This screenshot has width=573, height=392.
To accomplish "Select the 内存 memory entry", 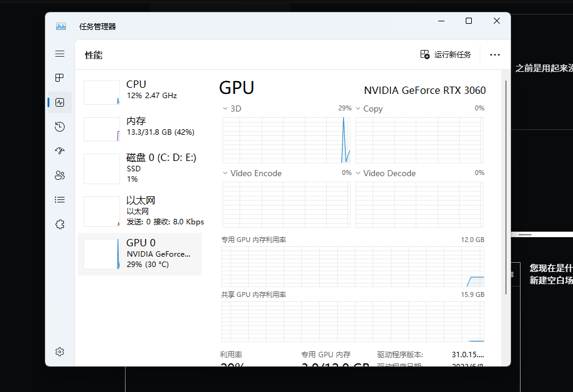I will pyautogui.click(x=140, y=129).
